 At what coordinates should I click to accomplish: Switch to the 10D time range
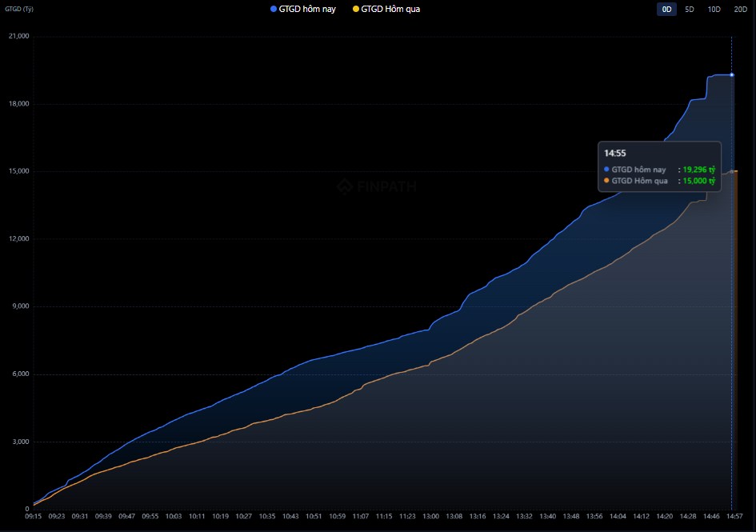[x=714, y=9]
